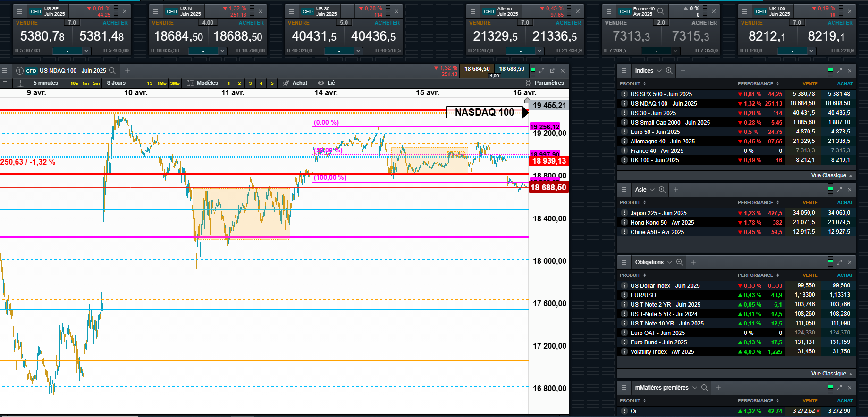Pop out the NDAQ chart into new window
The height and width of the screenshot is (417, 868).
click(552, 71)
